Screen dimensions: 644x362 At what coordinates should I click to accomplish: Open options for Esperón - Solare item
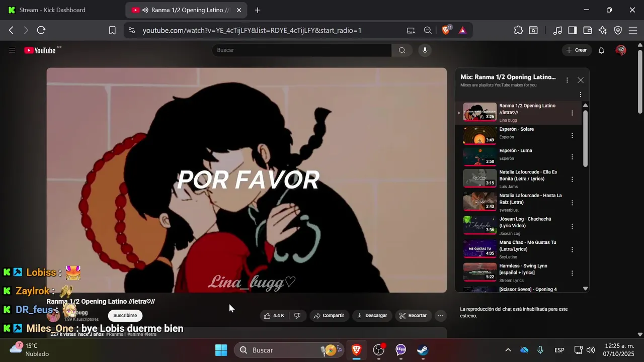572,136
